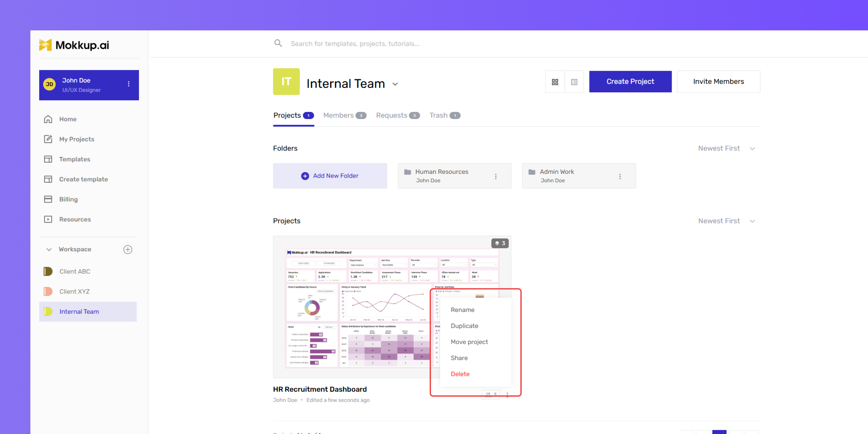Click the search magnifier icon

tap(278, 43)
